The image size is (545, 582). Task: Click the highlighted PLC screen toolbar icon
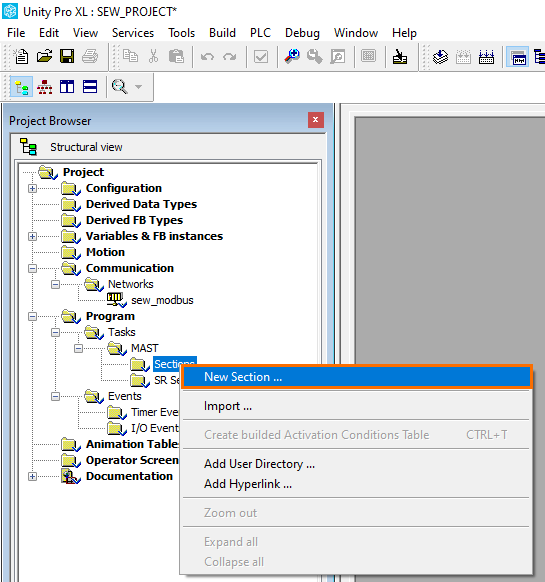coord(518,57)
